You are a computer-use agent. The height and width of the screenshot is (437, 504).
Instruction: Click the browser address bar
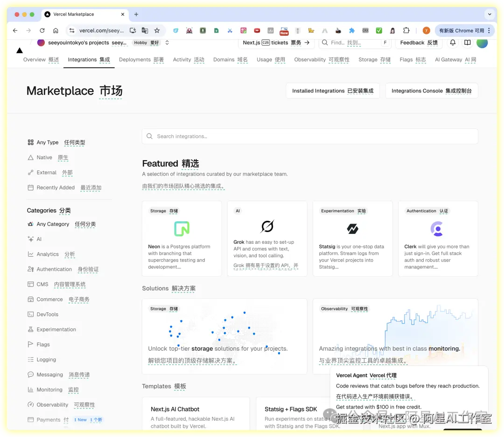(101, 30)
